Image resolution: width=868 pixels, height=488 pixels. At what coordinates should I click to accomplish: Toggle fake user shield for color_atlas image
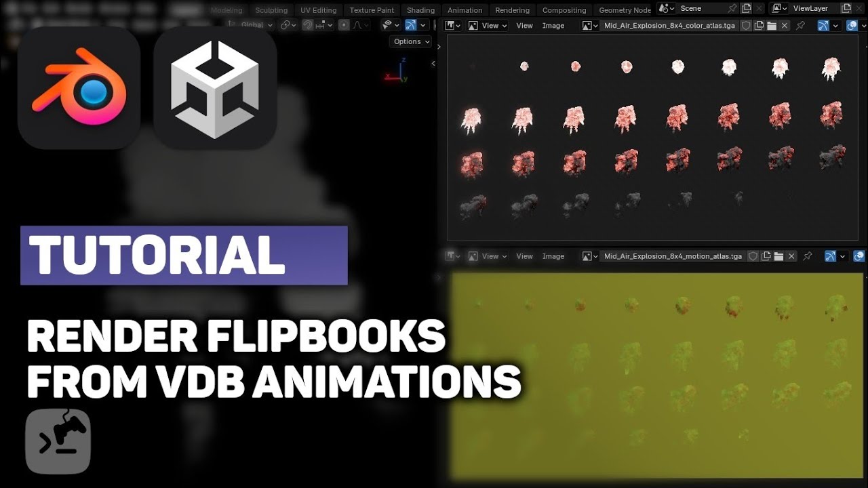(746, 25)
